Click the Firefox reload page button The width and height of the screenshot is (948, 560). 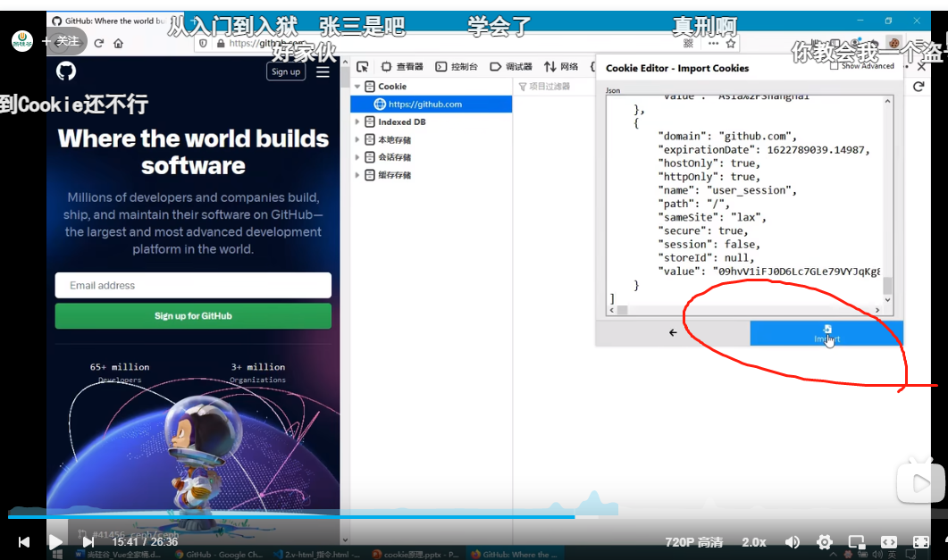[99, 43]
